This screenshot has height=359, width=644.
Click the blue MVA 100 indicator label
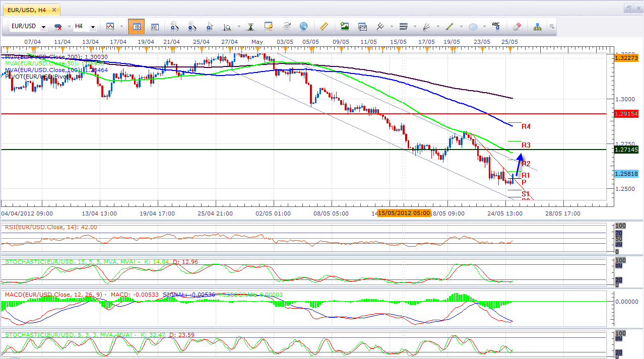pos(56,70)
